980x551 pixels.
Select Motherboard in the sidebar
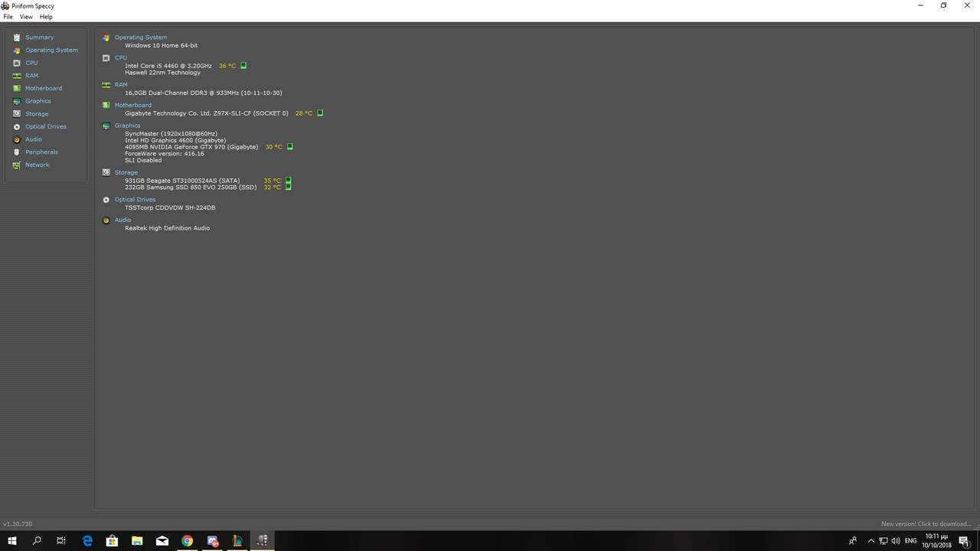44,88
